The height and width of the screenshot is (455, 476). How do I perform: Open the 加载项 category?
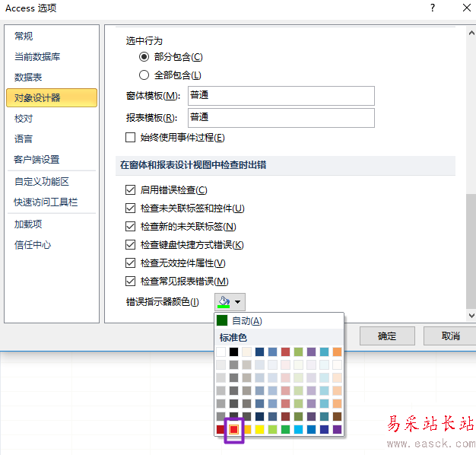click(x=52, y=224)
